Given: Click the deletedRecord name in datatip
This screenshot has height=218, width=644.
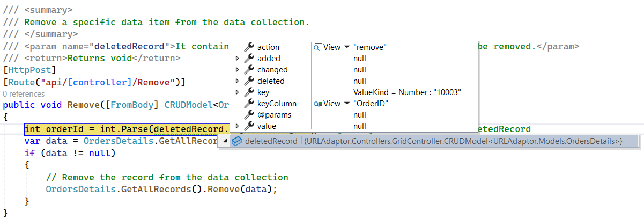Looking at the screenshot, I should click(x=271, y=141).
